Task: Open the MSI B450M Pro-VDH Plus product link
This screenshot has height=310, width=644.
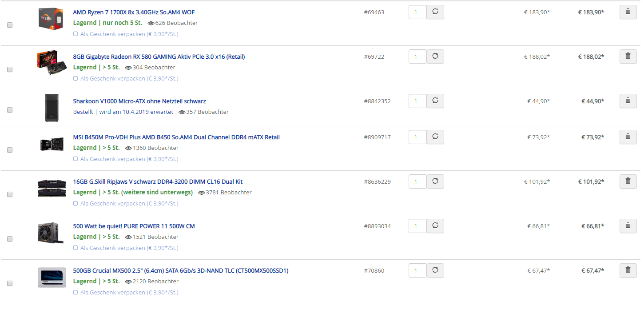Action: tap(176, 137)
